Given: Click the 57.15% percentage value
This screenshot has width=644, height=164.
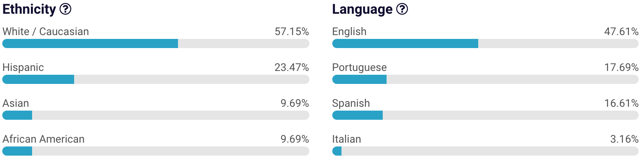Looking at the screenshot, I should click(291, 31).
